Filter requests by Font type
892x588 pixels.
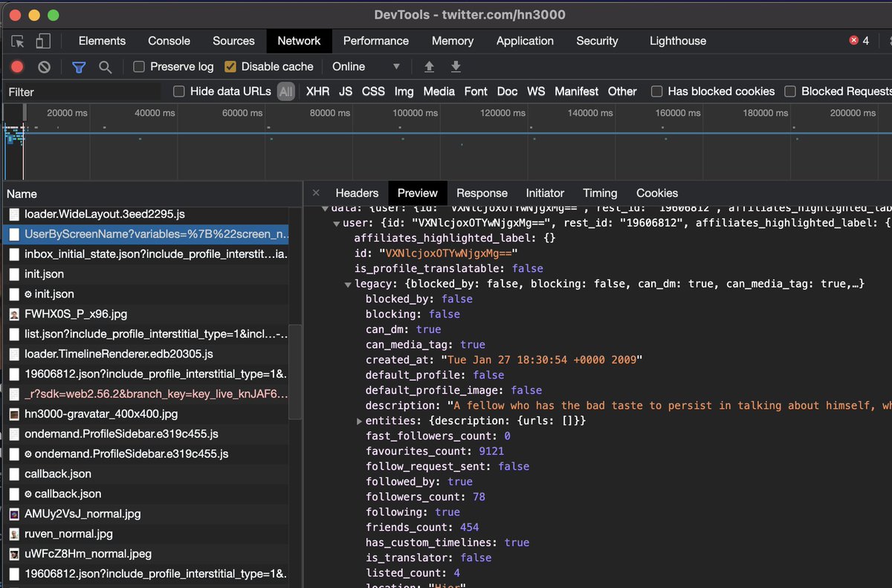476,91
